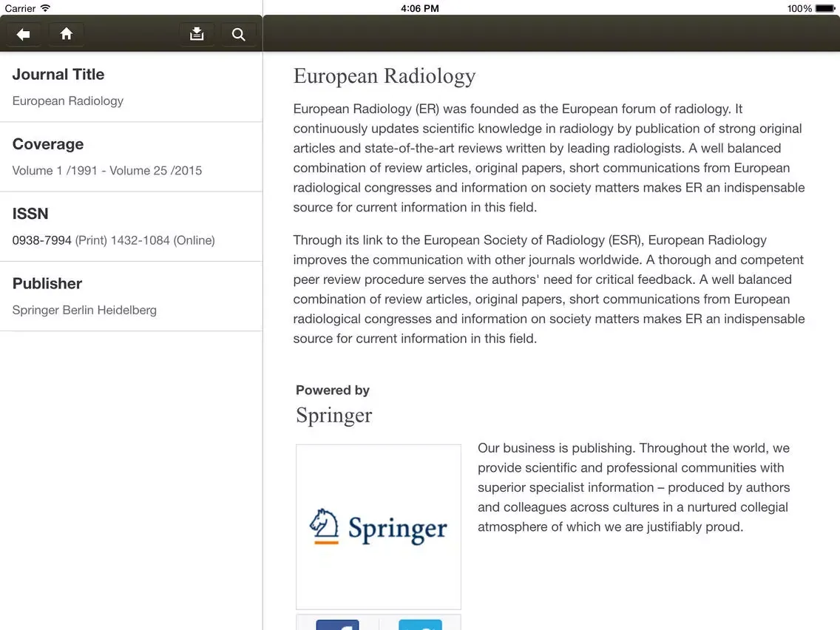
Task: Select the large European Radiology title
Action: [x=385, y=76]
